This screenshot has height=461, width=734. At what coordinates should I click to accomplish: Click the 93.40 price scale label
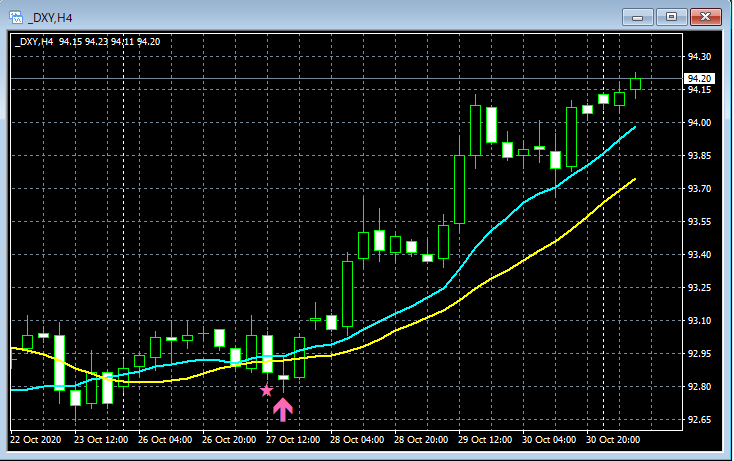(x=699, y=255)
